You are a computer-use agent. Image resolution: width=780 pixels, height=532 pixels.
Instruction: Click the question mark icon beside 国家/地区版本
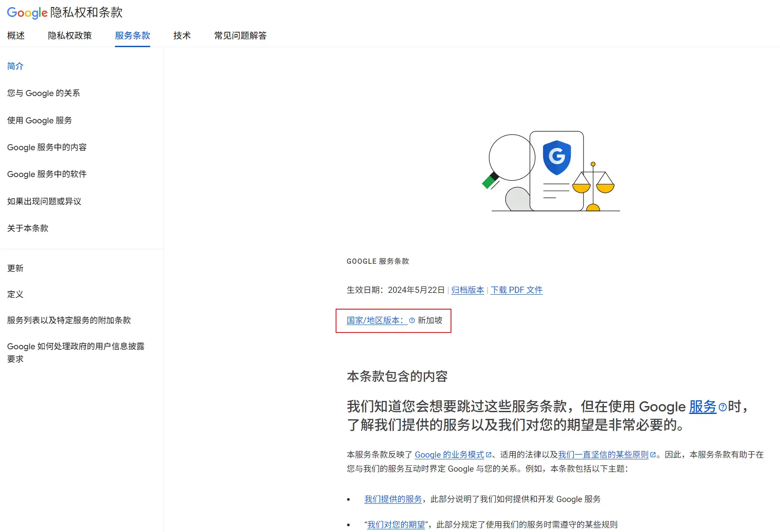(x=412, y=321)
